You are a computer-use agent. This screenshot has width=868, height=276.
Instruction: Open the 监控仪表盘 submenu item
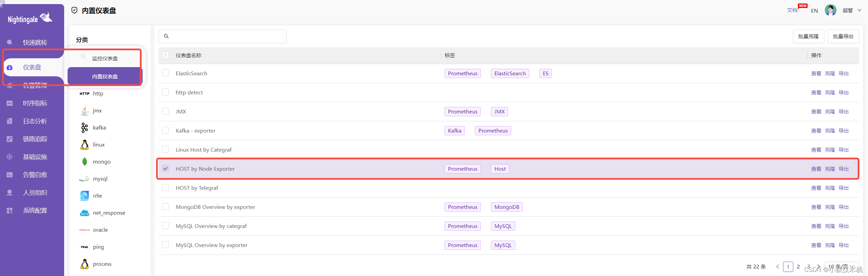(105, 59)
